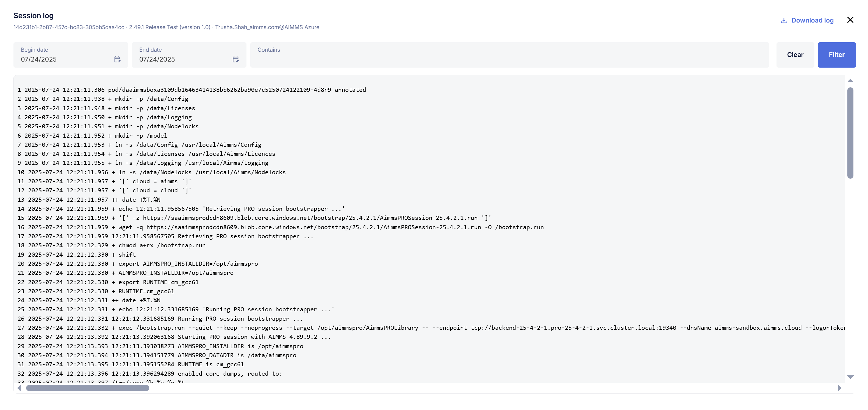This screenshot has height=410, width=868.
Task: Select log line mkdir -p /model
Action: click(92, 136)
